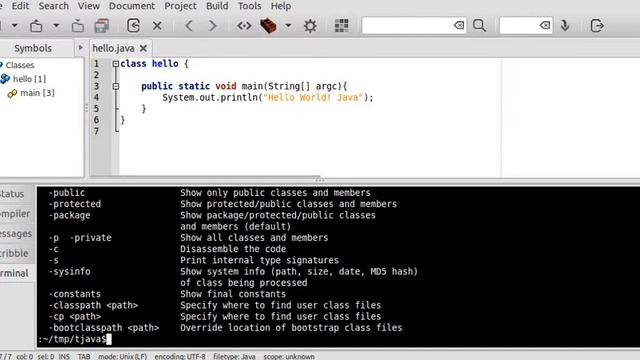
Task: Open the Build menu
Action: (x=217, y=6)
